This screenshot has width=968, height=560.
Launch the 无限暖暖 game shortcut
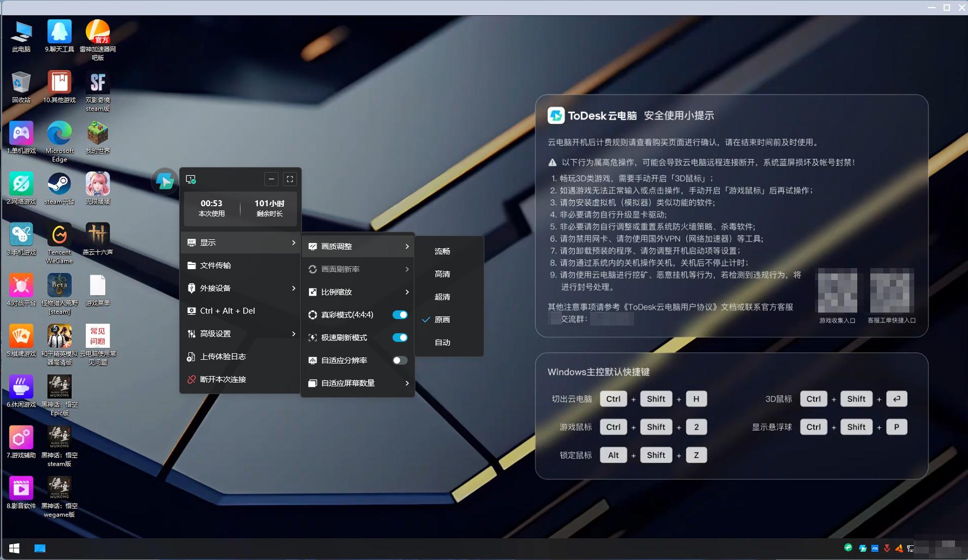[x=98, y=188]
